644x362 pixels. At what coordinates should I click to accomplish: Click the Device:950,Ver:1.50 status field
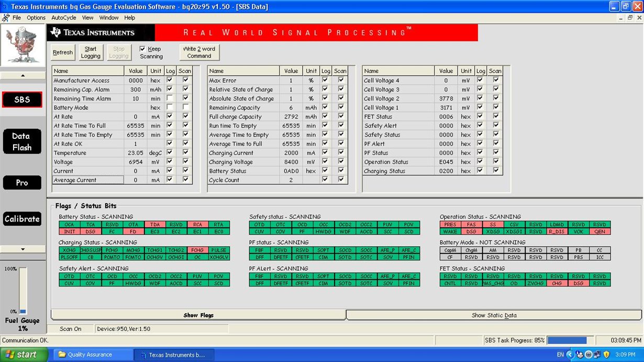161,328
